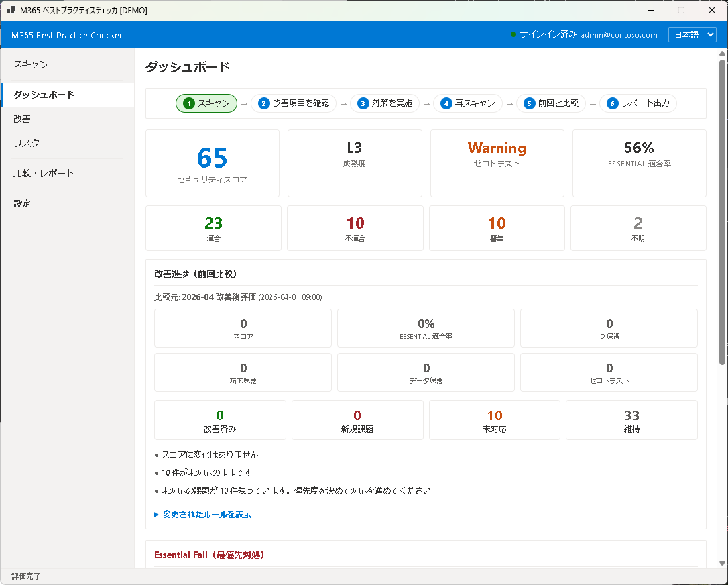This screenshot has width=728, height=585.
Task: Click the app icon in title bar
Action: [11, 10]
